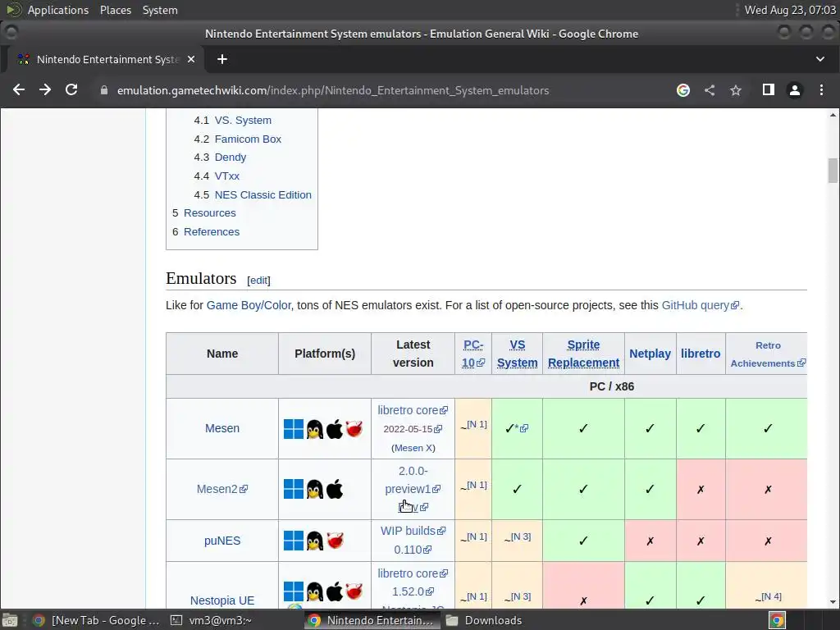The height and width of the screenshot is (630, 840).
Task: Open the GitHub query external link
Action: point(701,305)
